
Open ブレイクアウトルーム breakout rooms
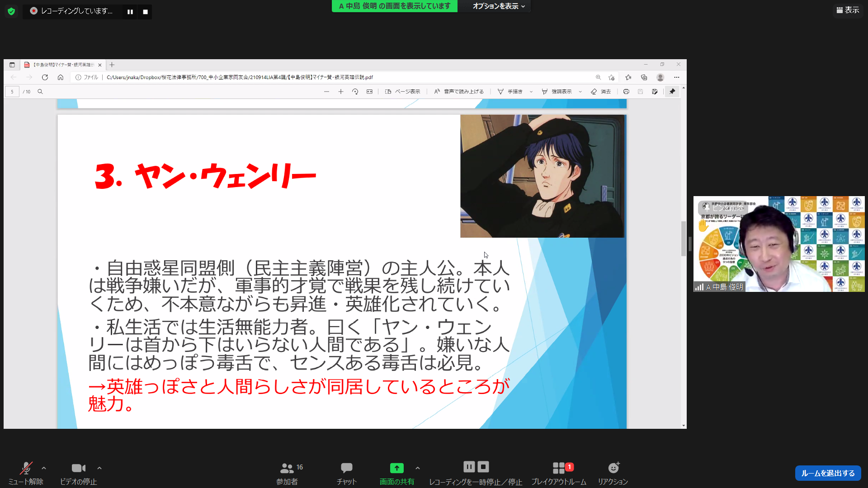(x=559, y=474)
